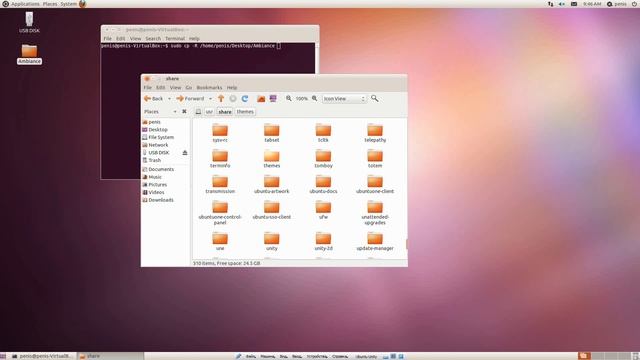640x360 pixels.
Task: Select the USB DISK desktop icon
Action: [x=29, y=22]
